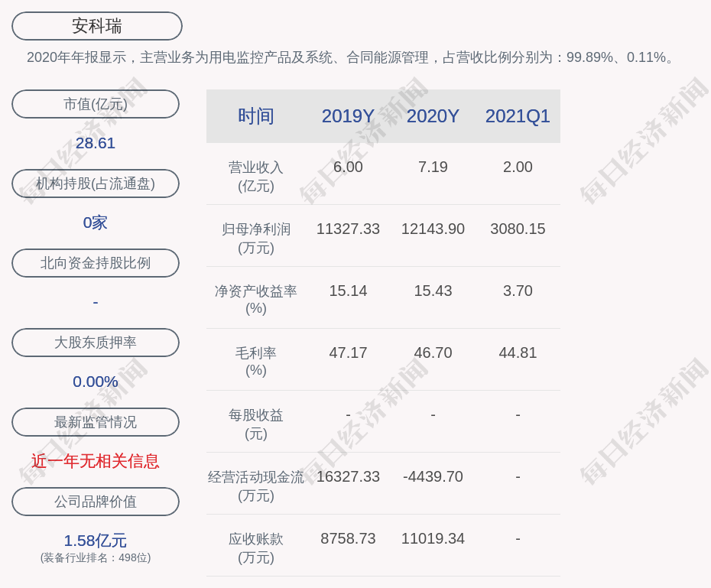Select the 市值(亿元) label button
The image size is (711, 588).
point(96,104)
